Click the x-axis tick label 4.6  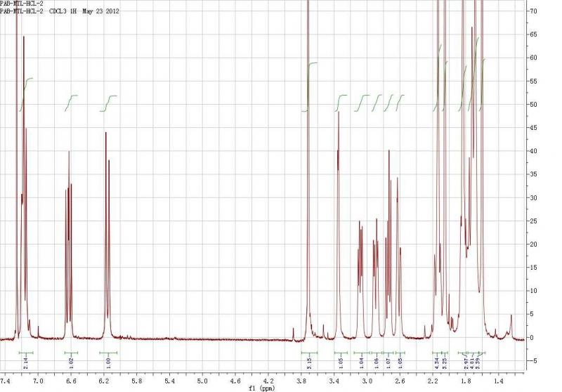coord(235,381)
